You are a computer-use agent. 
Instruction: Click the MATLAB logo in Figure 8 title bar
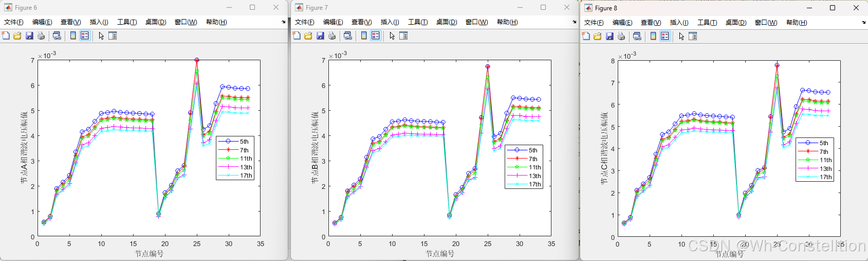tap(588, 8)
